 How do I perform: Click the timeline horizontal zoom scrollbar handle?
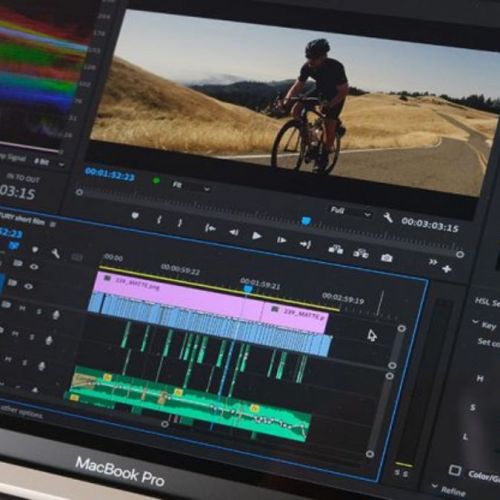point(165,424)
